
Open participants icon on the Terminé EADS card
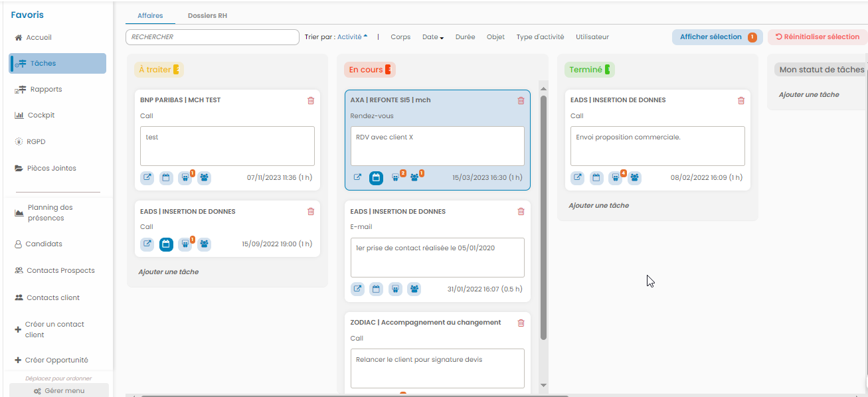click(635, 178)
